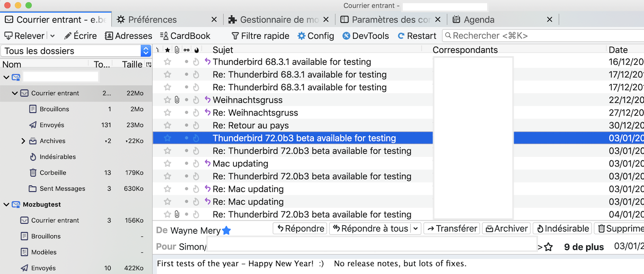Select Brouillons folder with 1 message

tap(76, 109)
